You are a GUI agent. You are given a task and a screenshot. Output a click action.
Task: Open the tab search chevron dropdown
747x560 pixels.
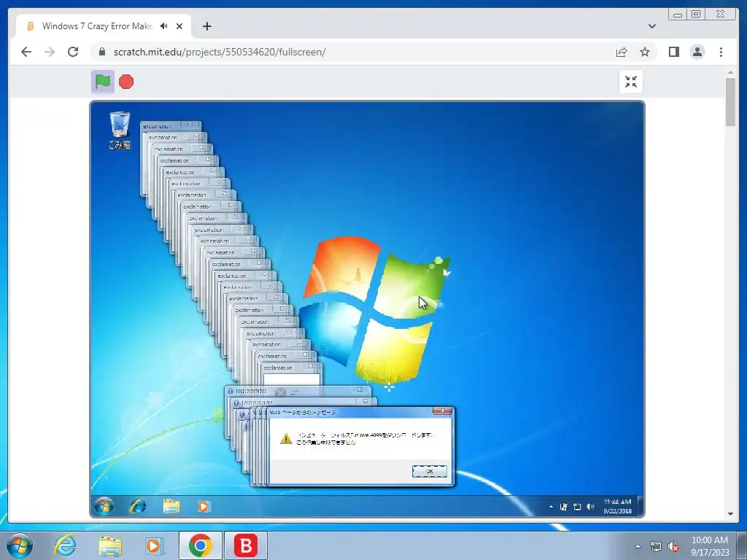click(651, 26)
